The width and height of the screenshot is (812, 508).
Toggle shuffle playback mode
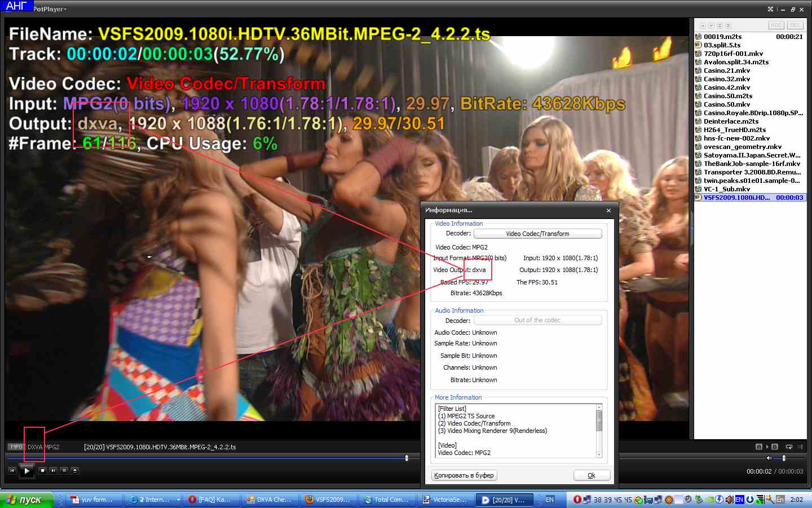coord(800,446)
